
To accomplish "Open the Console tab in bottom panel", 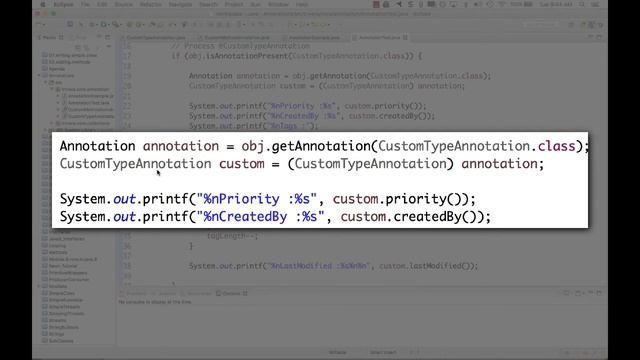I will (x=231, y=293).
